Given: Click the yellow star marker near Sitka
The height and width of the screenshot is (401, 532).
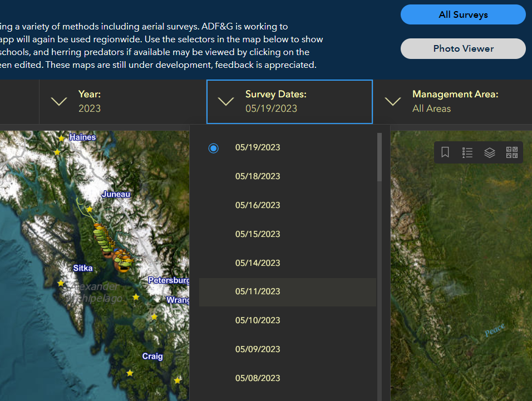Looking at the screenshot, I should [x=61, y=283].
